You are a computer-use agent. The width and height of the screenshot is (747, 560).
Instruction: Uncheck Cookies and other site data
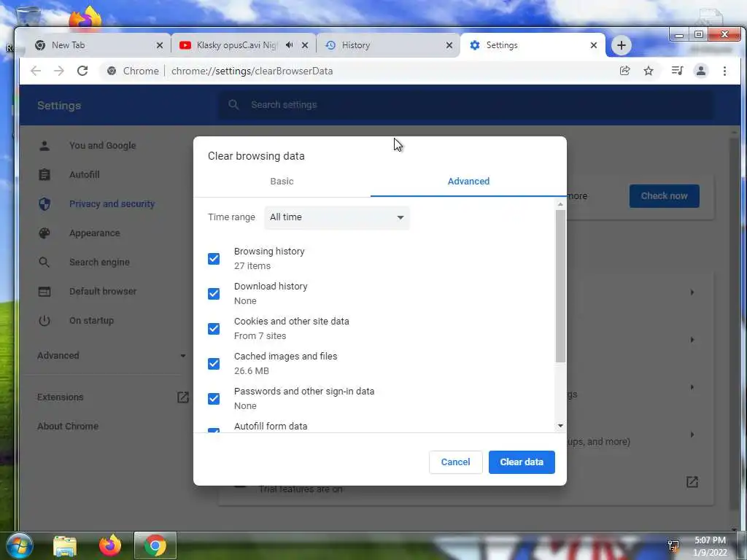[214, 329]
